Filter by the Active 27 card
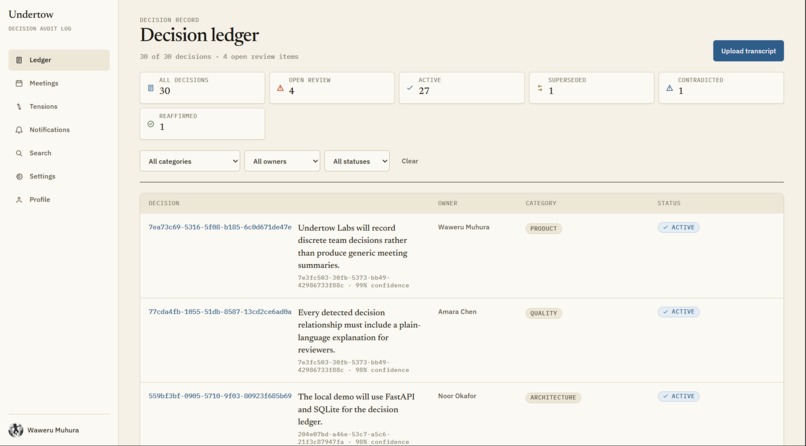806x446 pixels. tap(462, 88)
